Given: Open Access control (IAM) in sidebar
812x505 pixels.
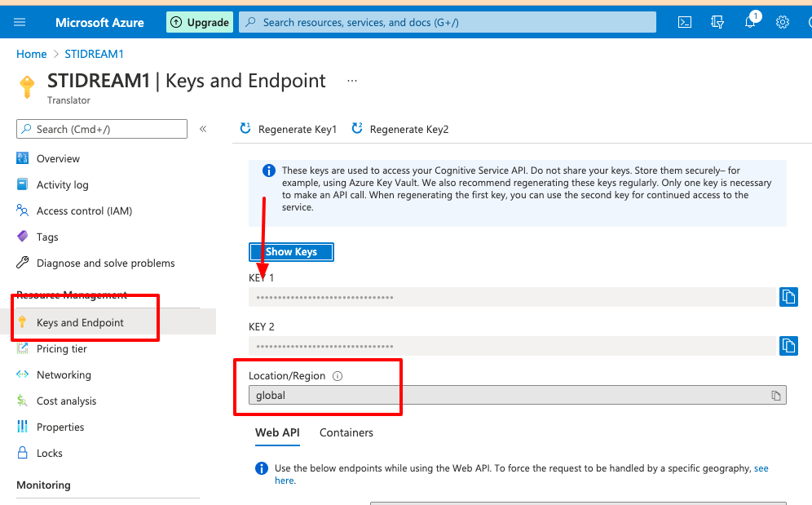Looking at the screenshot, I should tap(85, 211).
